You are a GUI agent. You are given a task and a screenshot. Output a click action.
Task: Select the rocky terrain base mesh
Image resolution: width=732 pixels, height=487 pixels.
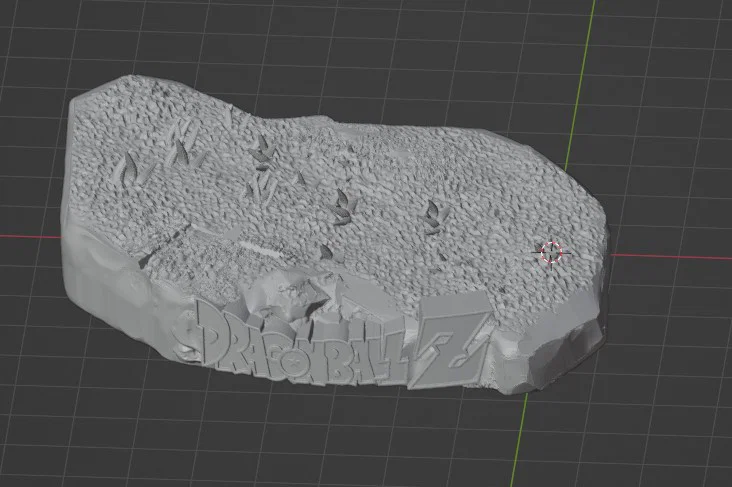coord(334,235)
